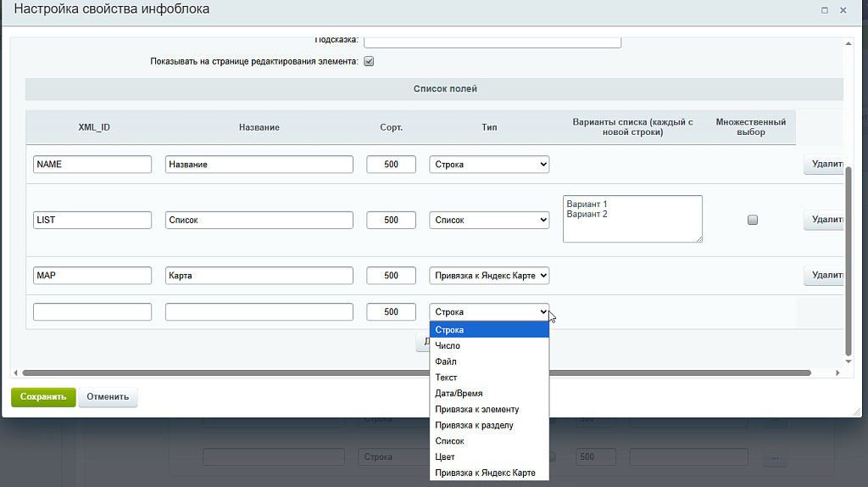Delete the NAME field row
This screenshot has height=487, width=868.
pyautogui.click(x=824, y=165)
